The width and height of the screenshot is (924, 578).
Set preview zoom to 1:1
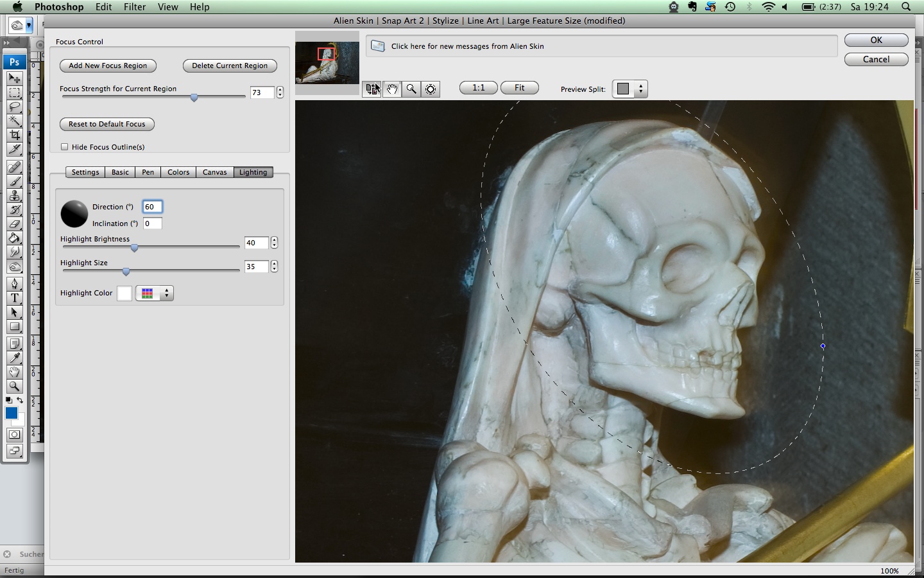tap(479, 88)
